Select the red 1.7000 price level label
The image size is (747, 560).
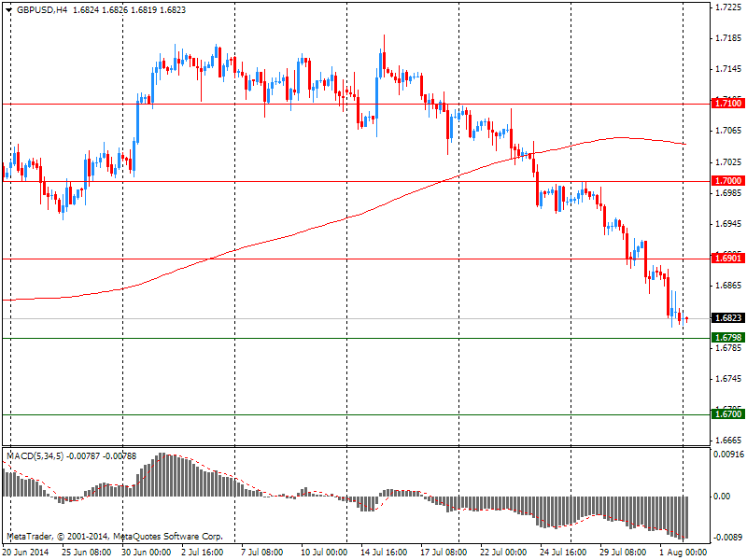(x=728, y=181)
